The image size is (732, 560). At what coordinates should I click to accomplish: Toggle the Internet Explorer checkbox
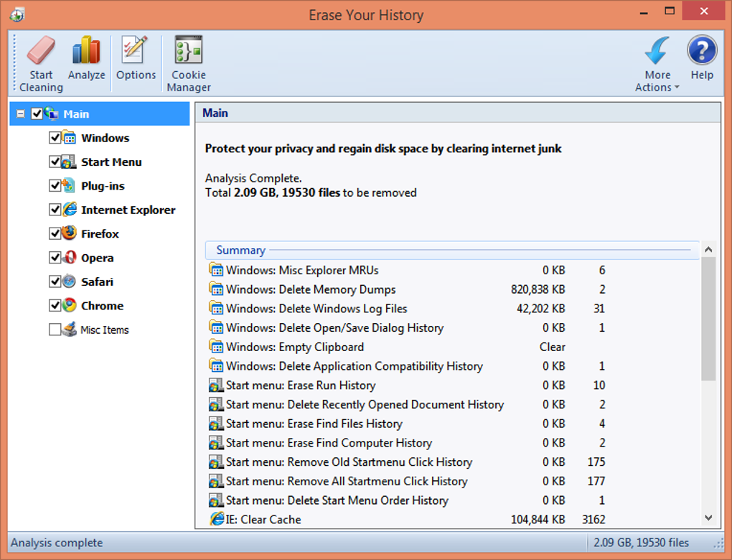click(55, 209)
